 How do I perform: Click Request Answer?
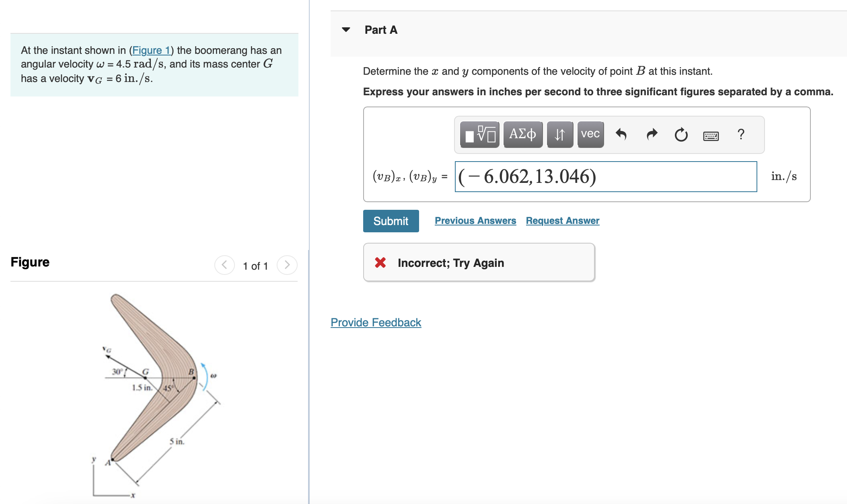[562, 220]
